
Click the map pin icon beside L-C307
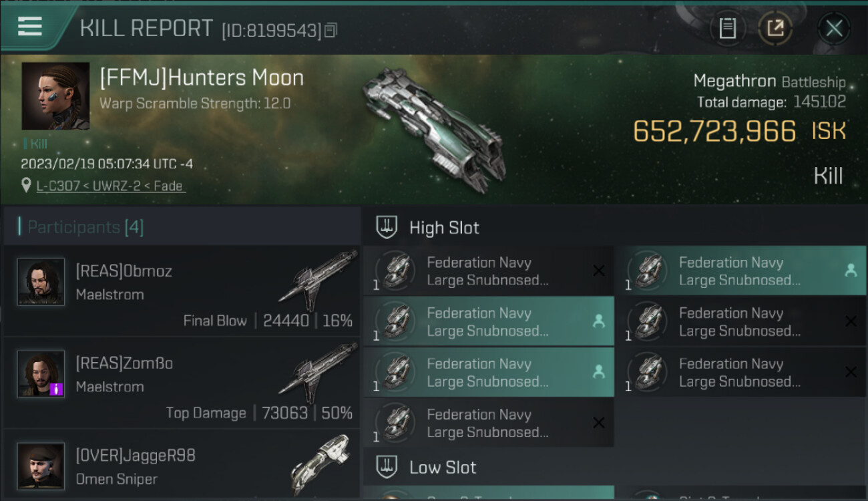click(x=26, y=186)
